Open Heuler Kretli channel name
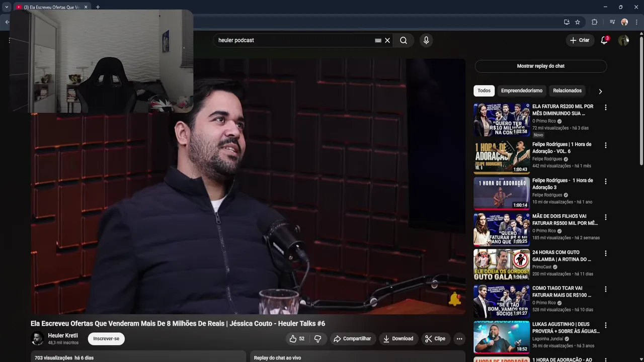 (63, 335)
